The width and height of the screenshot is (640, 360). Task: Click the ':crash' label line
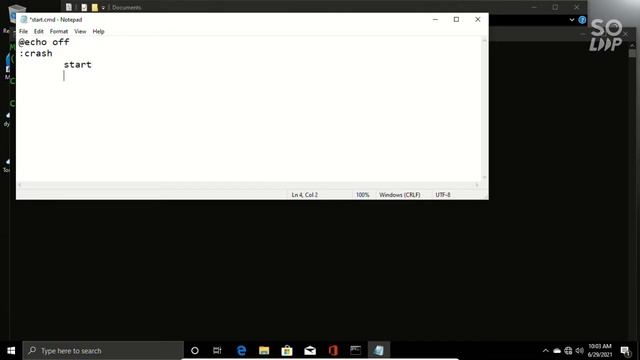[x=36, y=53]
